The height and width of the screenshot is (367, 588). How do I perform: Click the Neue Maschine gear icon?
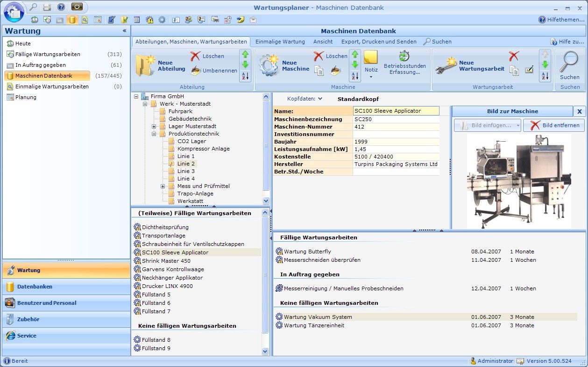tap(269, 66)
